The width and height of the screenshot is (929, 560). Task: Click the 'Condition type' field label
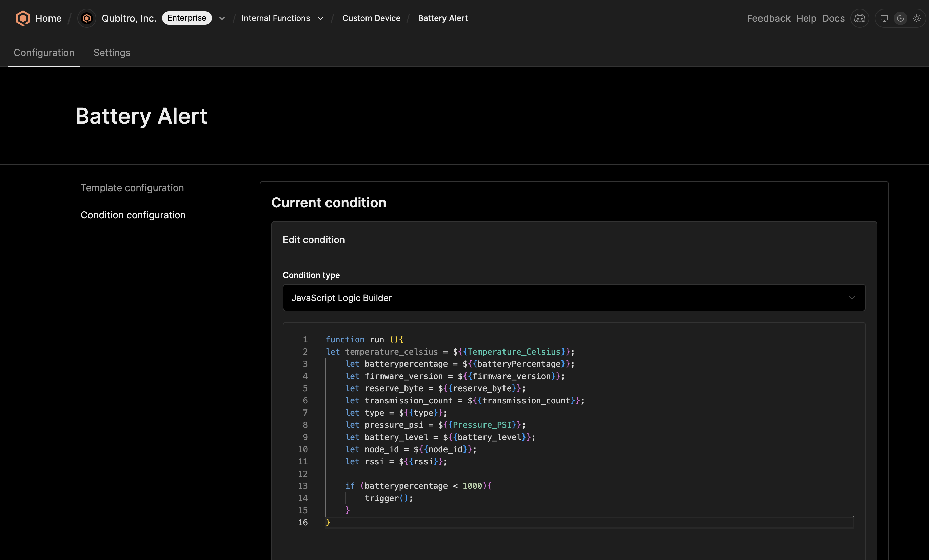pos(312,275)
